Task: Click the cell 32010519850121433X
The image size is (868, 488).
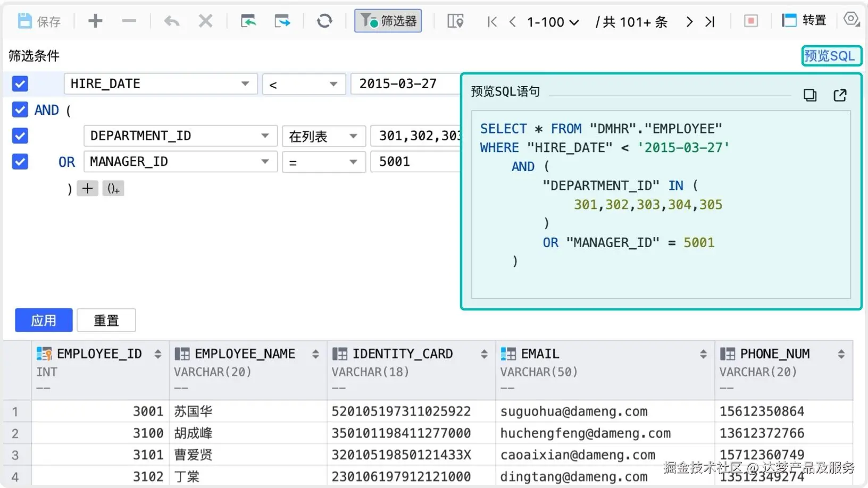Action: click(411, 455)
